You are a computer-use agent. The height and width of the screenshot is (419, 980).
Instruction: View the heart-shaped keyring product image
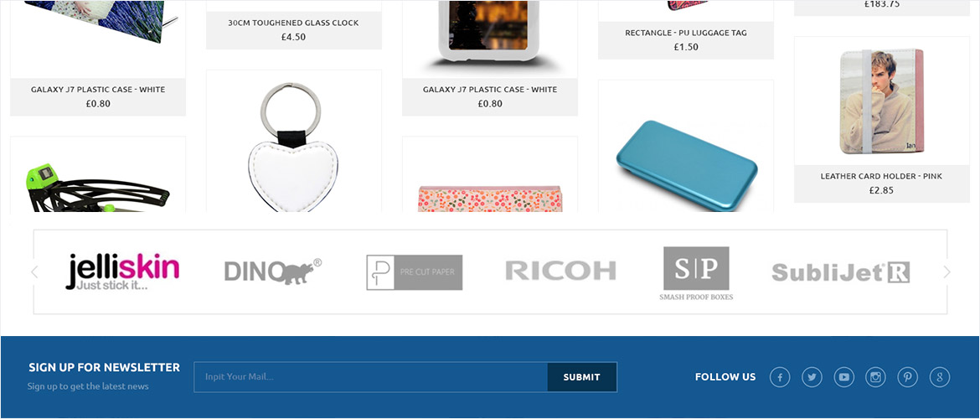tap(293, 147)
